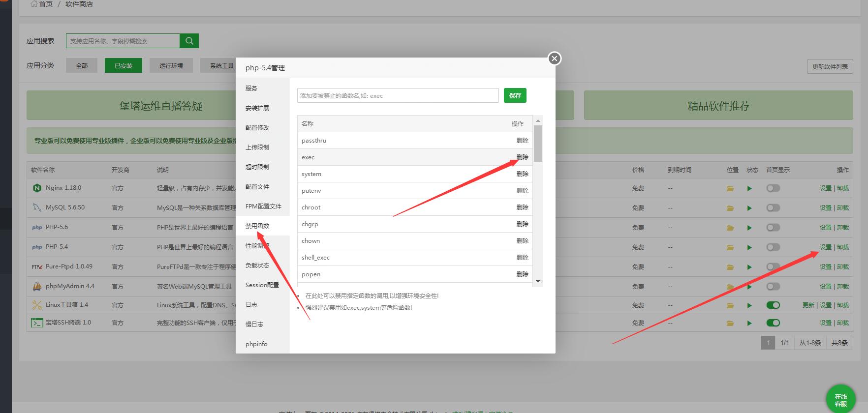The image size is (868, 413).
Task: Click the green search magnifier button
Action: (x=189, y=41)
